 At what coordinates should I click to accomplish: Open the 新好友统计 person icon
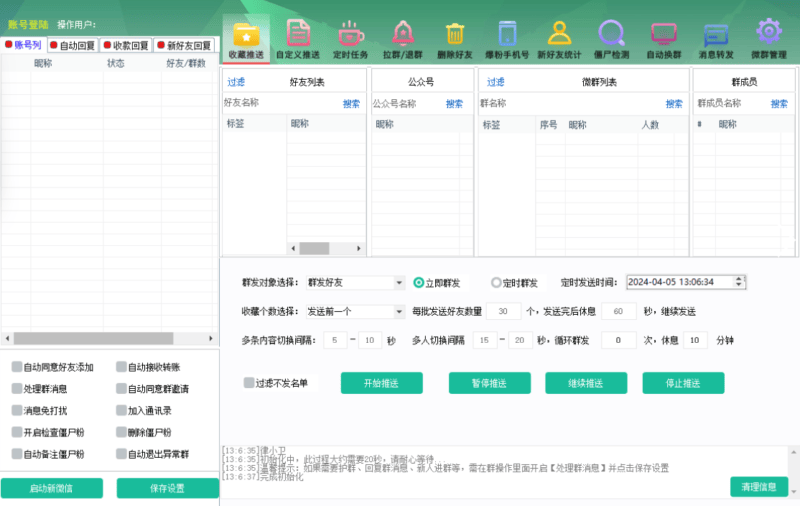[x=559, y=40]
